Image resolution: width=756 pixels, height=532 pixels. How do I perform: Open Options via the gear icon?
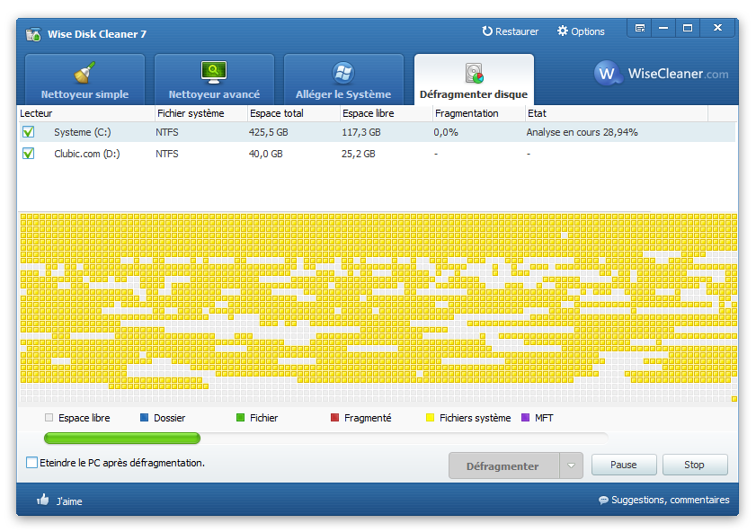click(x=563, y=31)
